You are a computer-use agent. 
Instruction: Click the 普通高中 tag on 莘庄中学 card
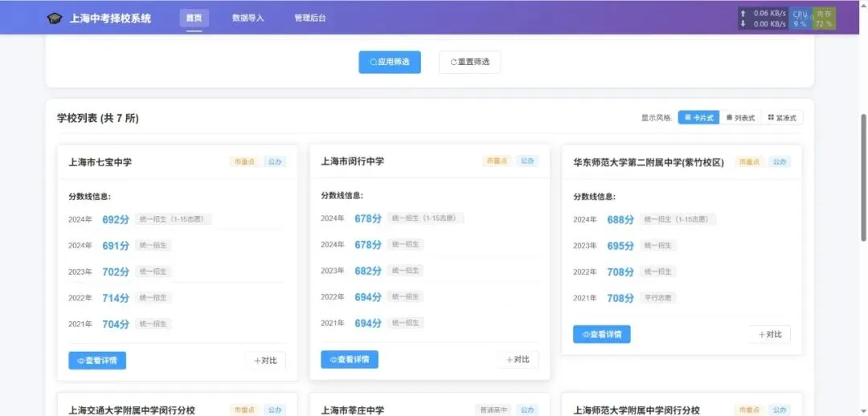(493, 410)
